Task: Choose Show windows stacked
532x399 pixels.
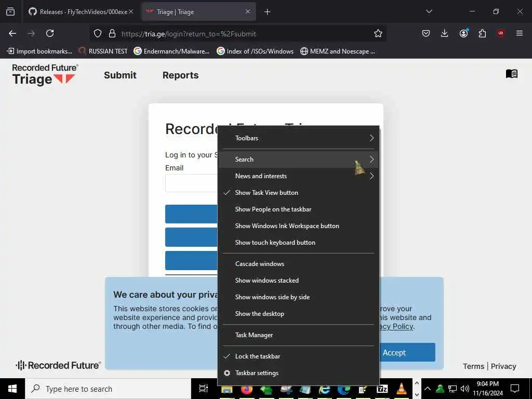Action: coord(298,280)
